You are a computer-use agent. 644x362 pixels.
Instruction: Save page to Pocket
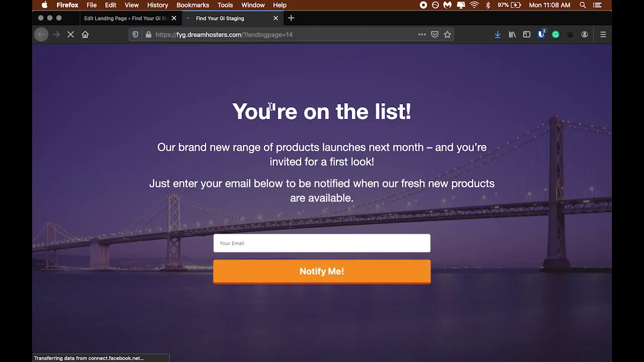point(435,35)
